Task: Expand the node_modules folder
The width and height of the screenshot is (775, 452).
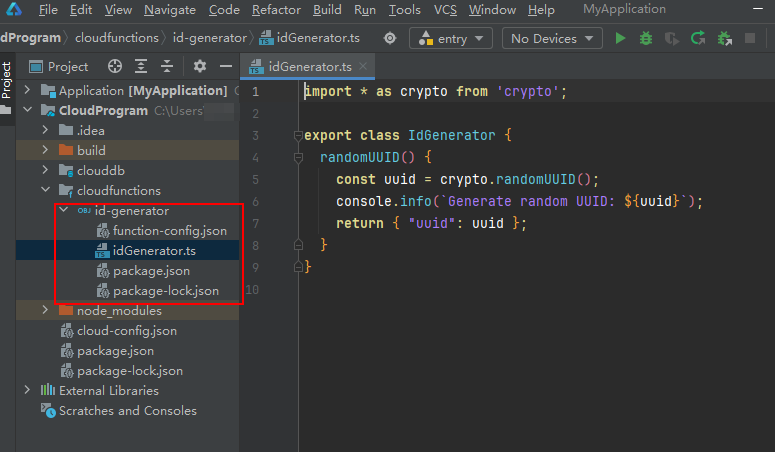Action: coord(46,311)
